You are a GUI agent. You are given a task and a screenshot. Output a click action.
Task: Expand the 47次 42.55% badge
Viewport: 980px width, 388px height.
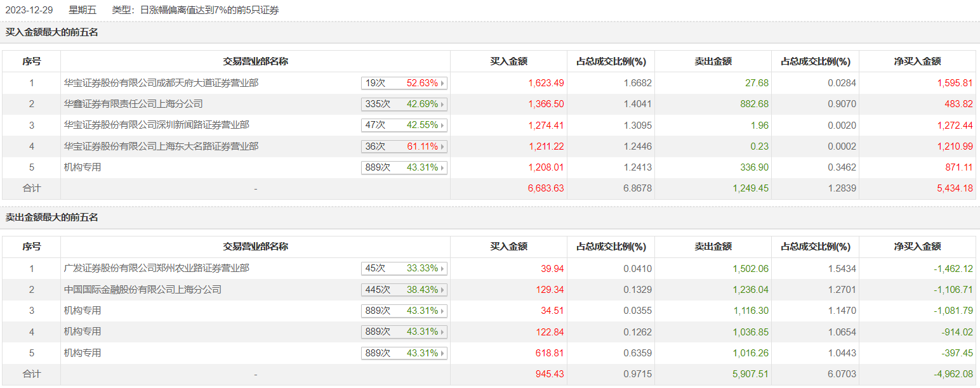tap(404, 126)
